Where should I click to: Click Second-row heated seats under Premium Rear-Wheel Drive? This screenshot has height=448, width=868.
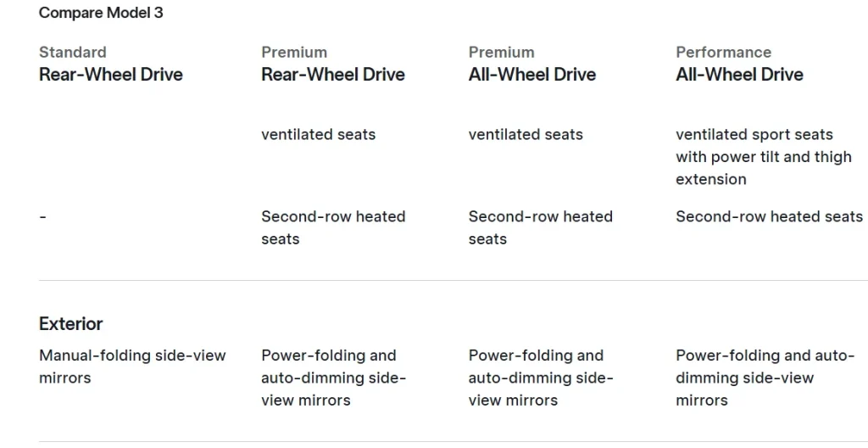pyautogui.click(x=333, y=227)
